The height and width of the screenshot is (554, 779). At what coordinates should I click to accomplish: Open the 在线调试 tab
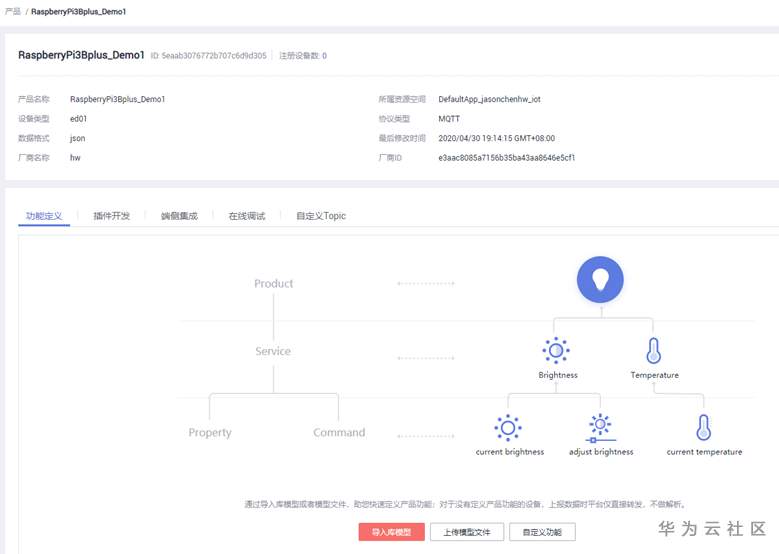(x=247, y=216)
